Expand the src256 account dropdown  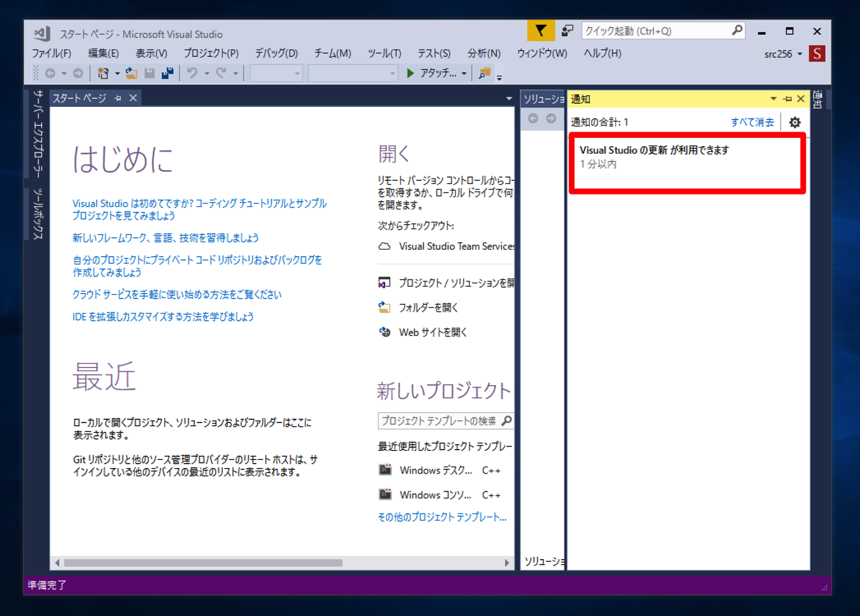[x=800, y=54]
